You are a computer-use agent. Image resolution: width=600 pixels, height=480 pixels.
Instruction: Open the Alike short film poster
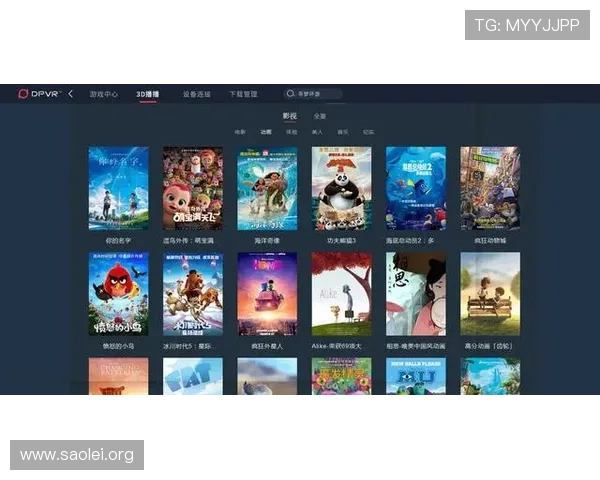tap(341, 294)
